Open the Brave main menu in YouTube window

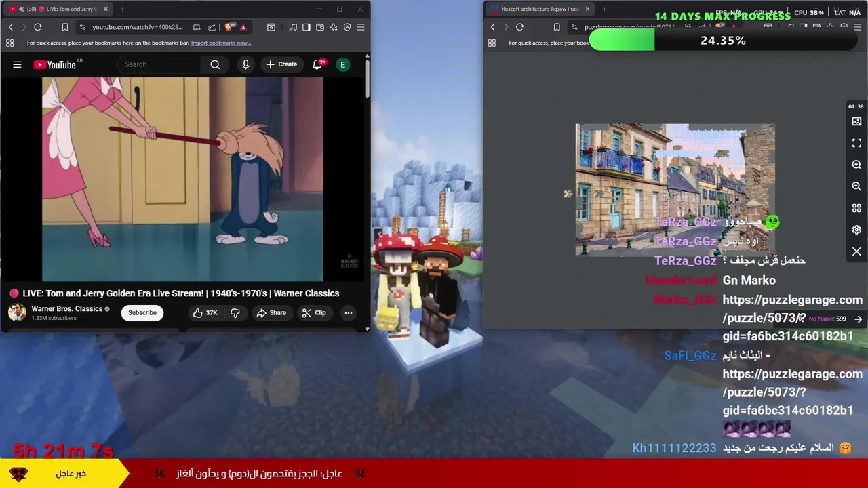pyautogui.click(x=361, y=27)
